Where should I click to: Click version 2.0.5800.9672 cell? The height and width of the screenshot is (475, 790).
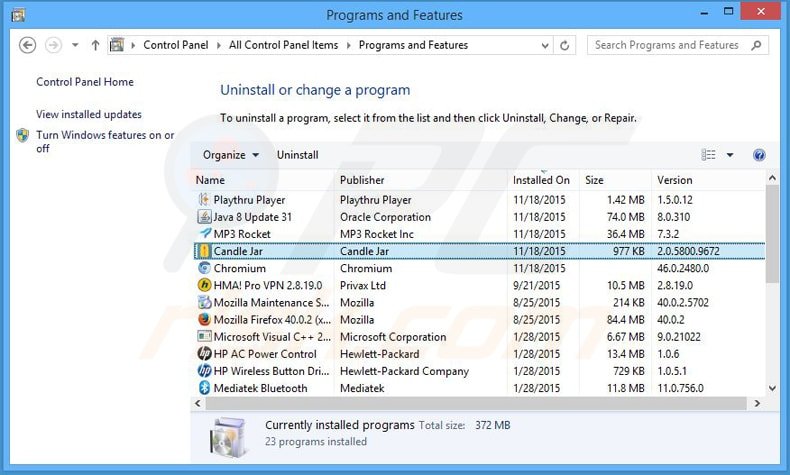688,251
